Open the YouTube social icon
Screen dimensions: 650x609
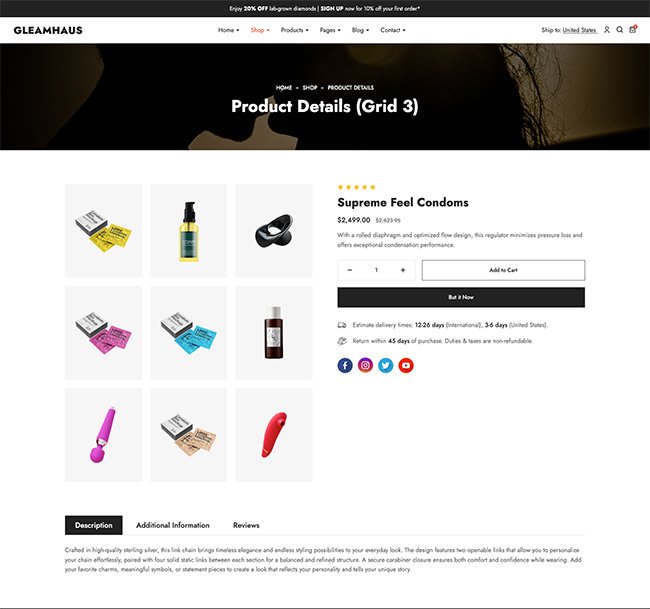click(x=406, y=365)
